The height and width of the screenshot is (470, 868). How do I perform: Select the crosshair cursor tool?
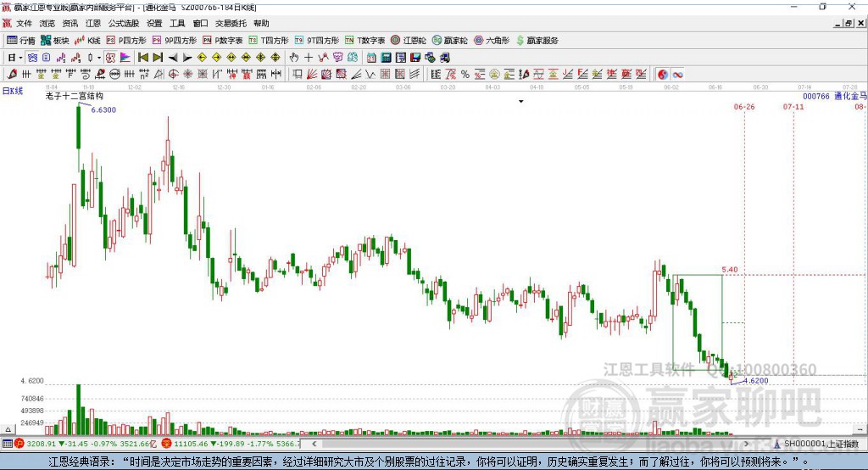[309, 57]
